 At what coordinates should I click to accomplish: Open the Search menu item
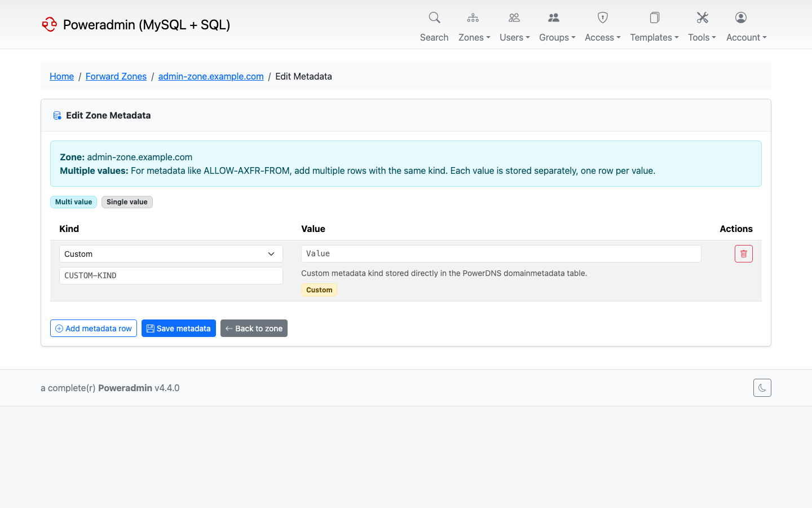pos(434,37)
